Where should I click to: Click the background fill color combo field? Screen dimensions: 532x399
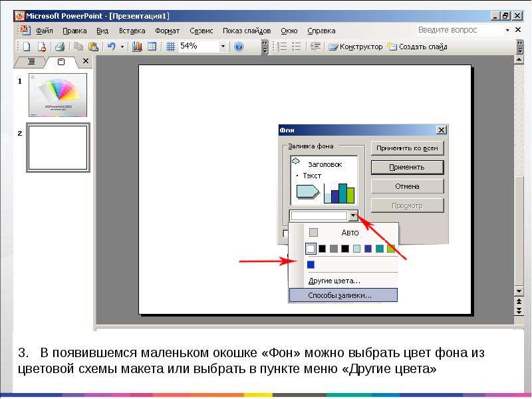click(x=319, y=215)
